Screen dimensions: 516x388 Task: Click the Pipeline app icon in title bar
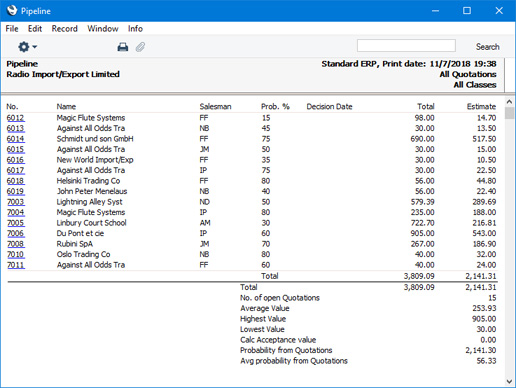pos(12,11)
